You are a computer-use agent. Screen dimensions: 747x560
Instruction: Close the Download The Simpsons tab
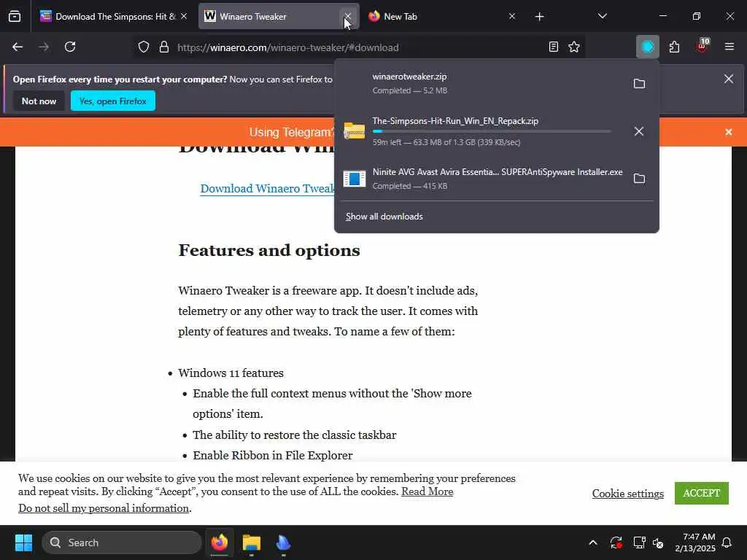[184, 17]
